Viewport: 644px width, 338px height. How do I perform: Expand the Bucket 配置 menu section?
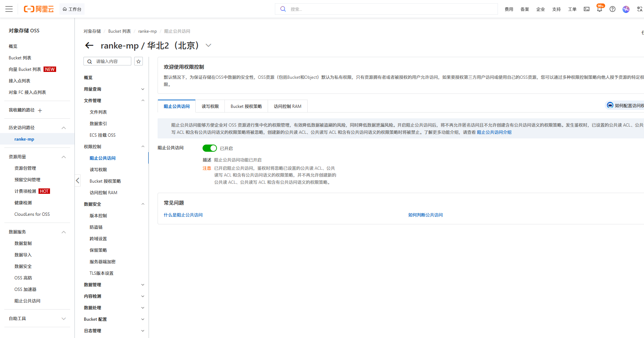coord(143,319)
